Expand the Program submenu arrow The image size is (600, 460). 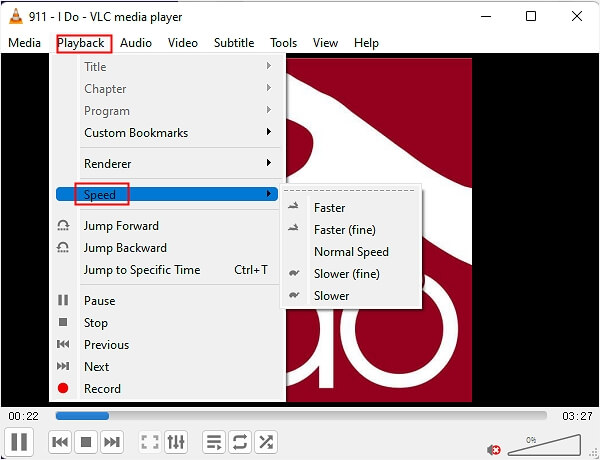(269, 110)
